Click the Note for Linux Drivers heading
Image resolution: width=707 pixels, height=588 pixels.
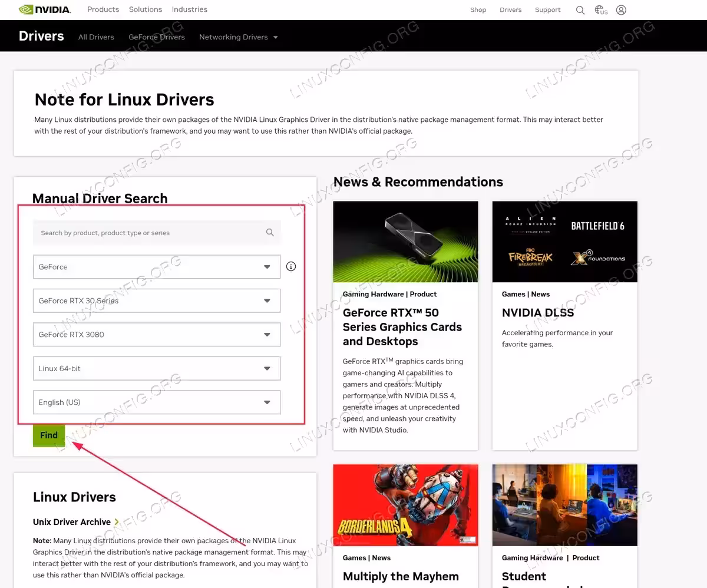tap(124, 100)
